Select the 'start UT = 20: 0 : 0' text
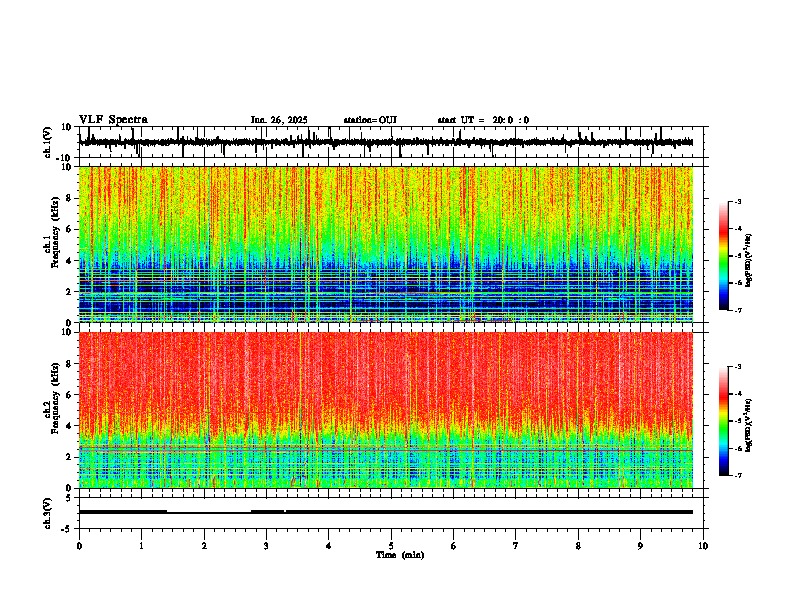The image size is (792, 612). point(483,120)
